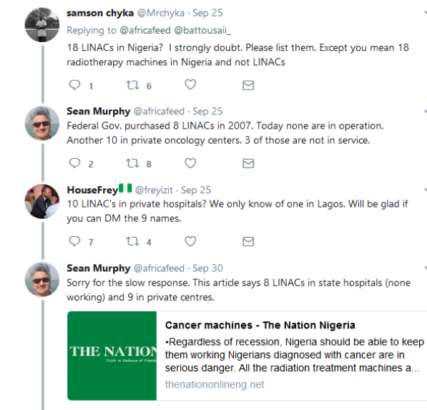
Task: Open Sean Murphy's Sep 30 tweet timestamp
Action: point(208,268)
